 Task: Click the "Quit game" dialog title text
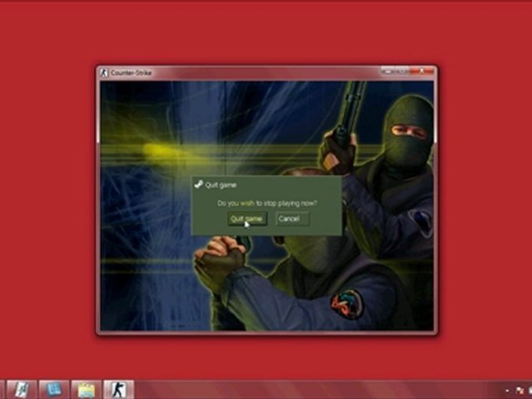221,185
